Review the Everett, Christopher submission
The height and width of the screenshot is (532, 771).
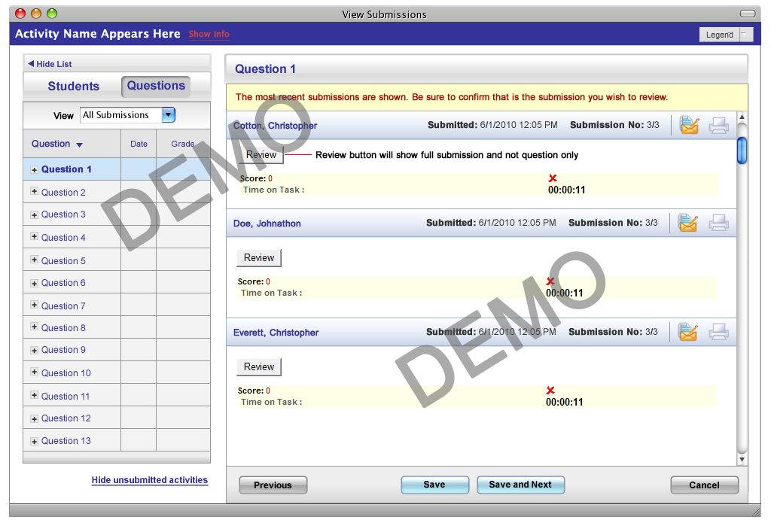pyautogui.click(x=259, y=367)
